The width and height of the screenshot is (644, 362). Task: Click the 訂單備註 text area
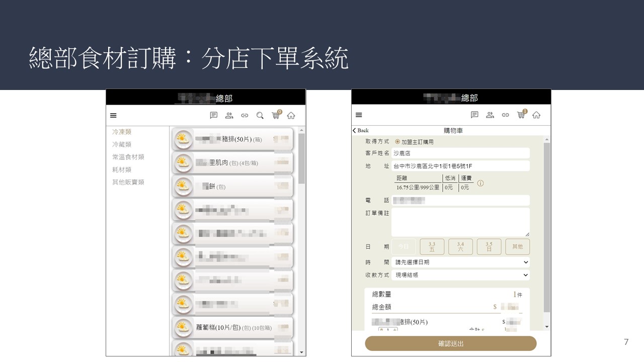click(460, 222)
